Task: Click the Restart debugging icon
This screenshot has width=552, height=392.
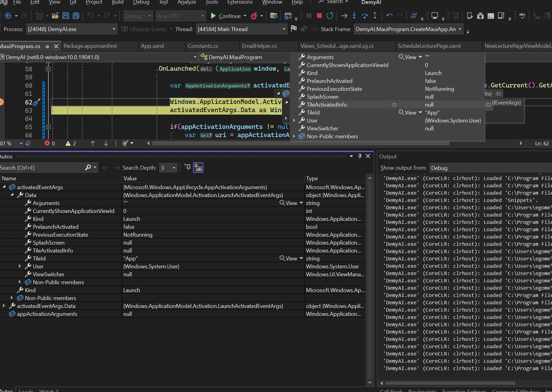Action: 330,16
